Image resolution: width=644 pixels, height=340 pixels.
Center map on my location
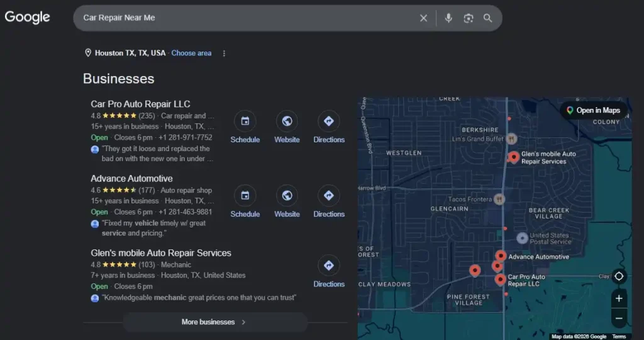point(619,276)
